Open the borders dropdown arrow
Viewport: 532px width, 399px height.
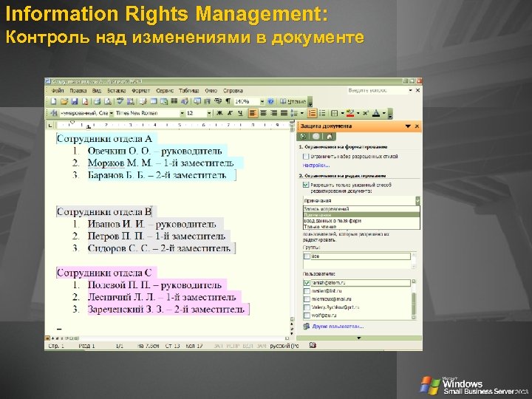click(x=342, y=113)
